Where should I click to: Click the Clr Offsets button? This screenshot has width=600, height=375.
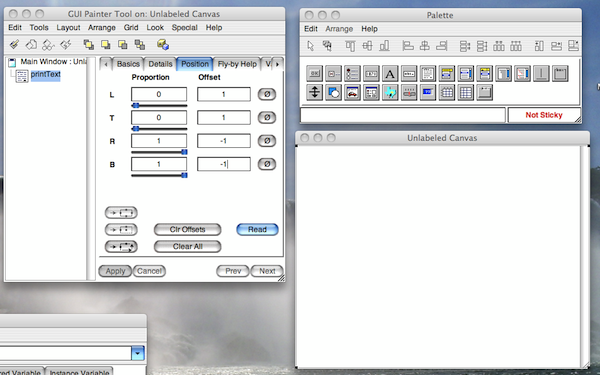point(188,230)
